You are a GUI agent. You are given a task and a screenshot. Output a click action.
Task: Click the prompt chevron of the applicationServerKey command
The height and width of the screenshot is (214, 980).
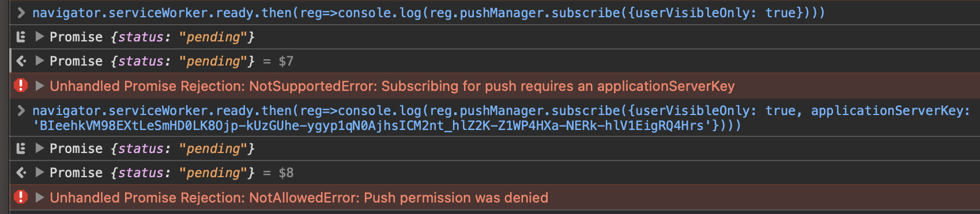pyautogui.click(x=21, y=110)
